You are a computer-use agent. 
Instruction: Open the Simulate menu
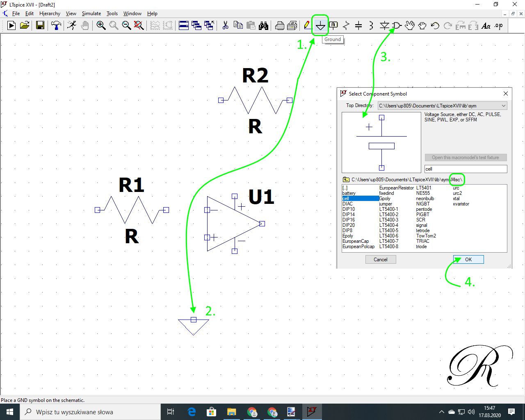coord(91,14)
